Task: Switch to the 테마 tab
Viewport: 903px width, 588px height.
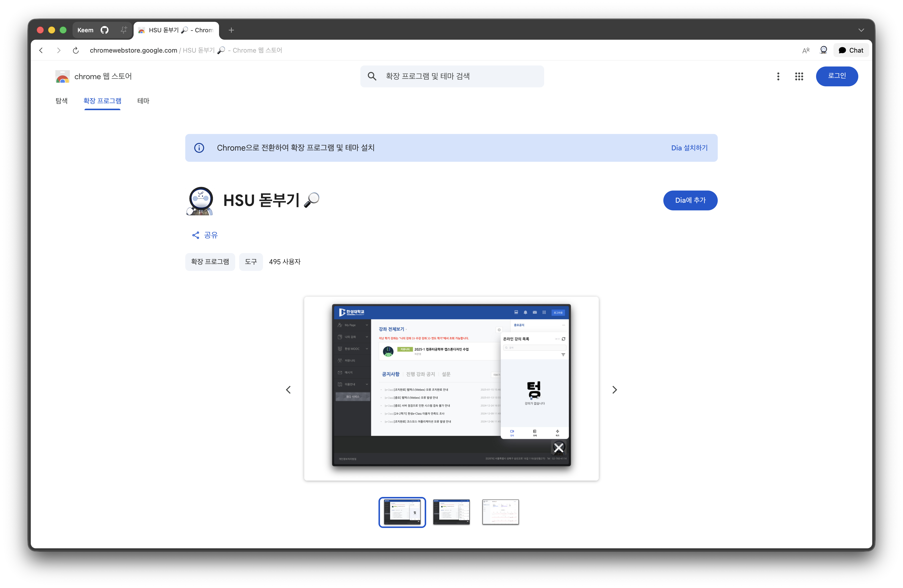Action: (x=143, y=101)
